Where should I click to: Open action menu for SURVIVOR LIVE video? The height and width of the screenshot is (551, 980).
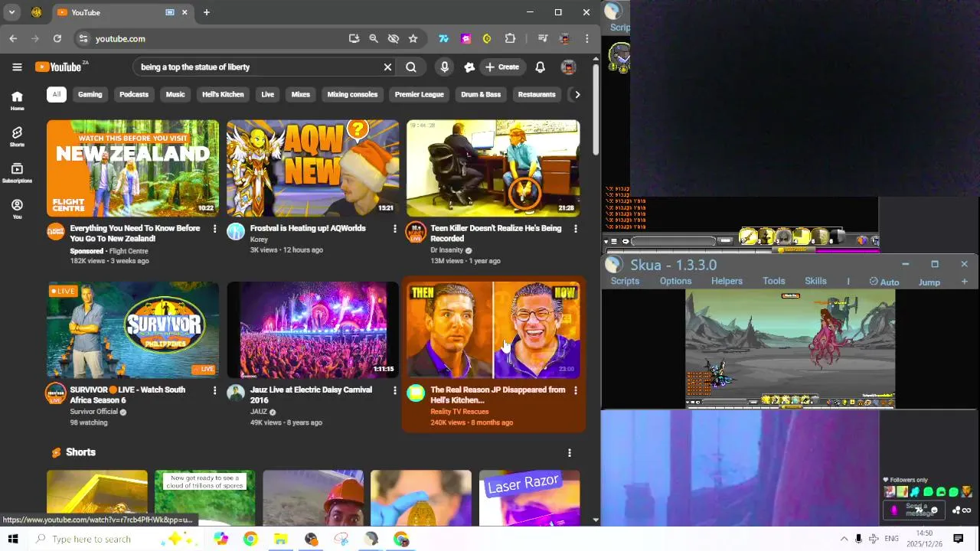tap(214, 390)
